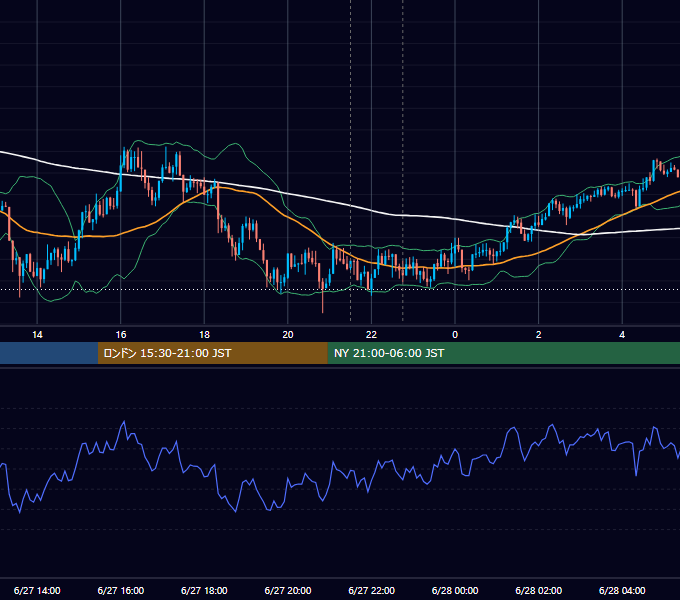Click the 6/27 16:00 date label

(121, 590)
